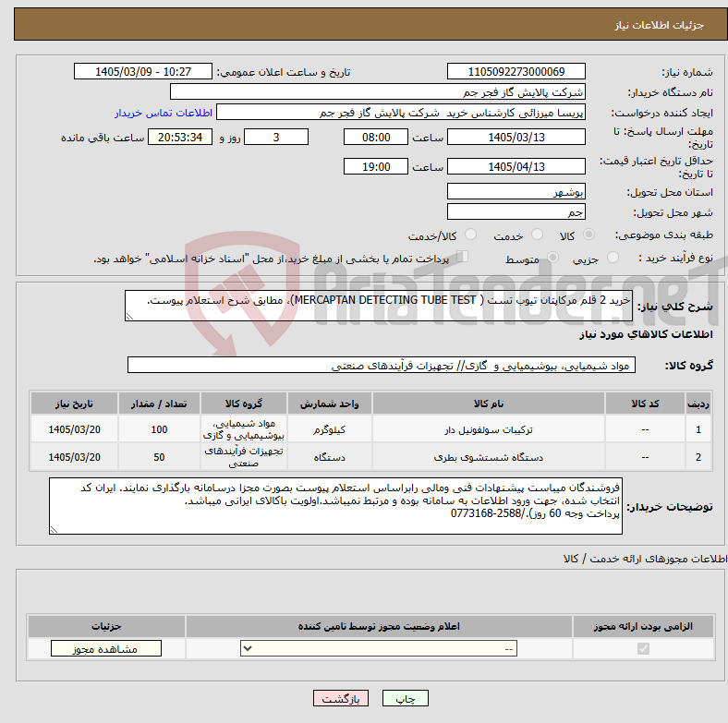728x723 pixels.
Task: Select the کالا radio button
Action: (x=588, y=235)
